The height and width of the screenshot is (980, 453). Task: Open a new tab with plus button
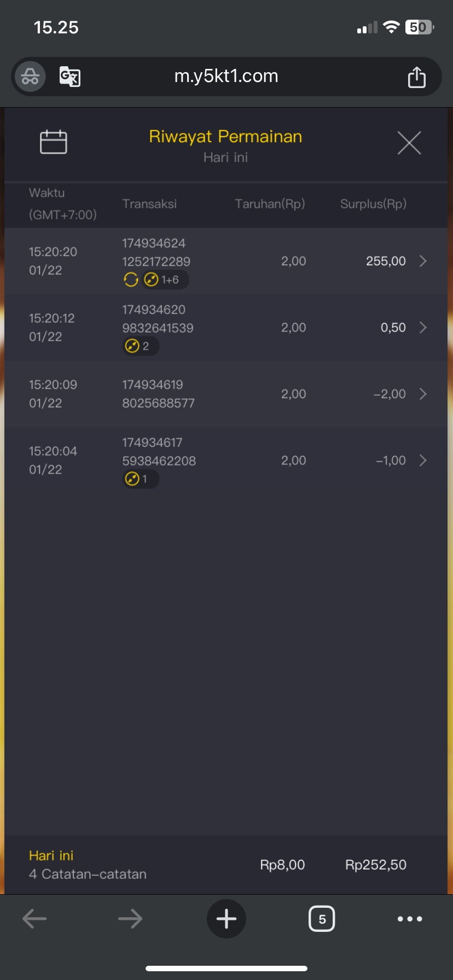(x=226, y=919)
